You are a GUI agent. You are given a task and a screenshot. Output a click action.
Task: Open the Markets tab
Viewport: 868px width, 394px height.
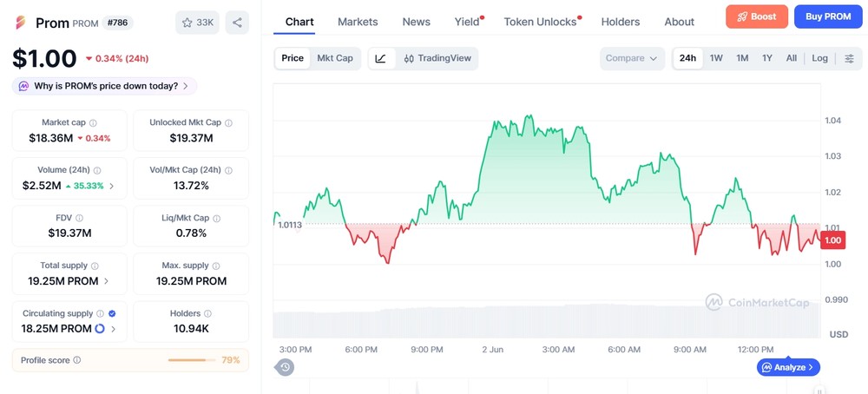pos(358,23)
